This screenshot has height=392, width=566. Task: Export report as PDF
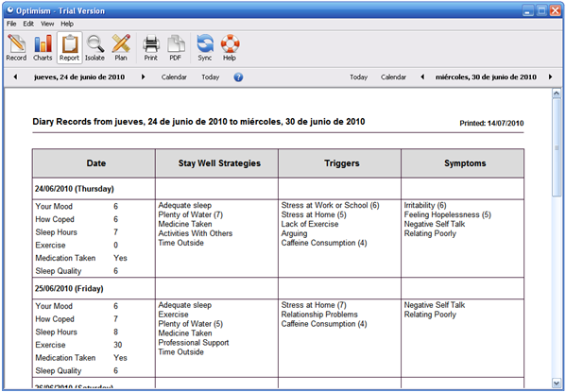176,47
